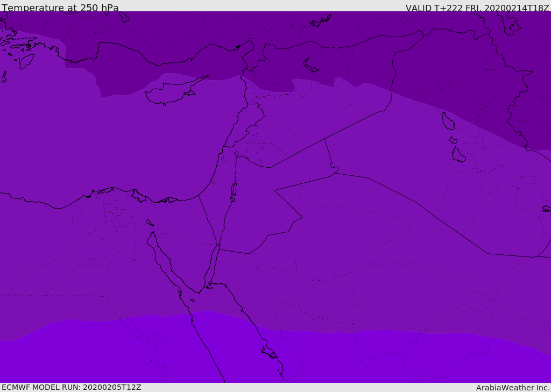Click the lake in southeastern Turkey north of Syria

pos(310,65)
